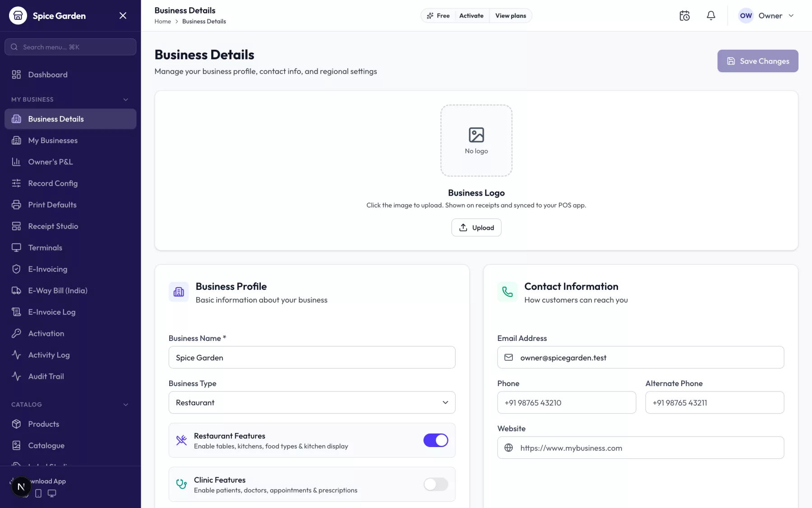Screen dimensions: 812x508
Task: Click the OW avatar icon
Action: [x=746, y=16]
